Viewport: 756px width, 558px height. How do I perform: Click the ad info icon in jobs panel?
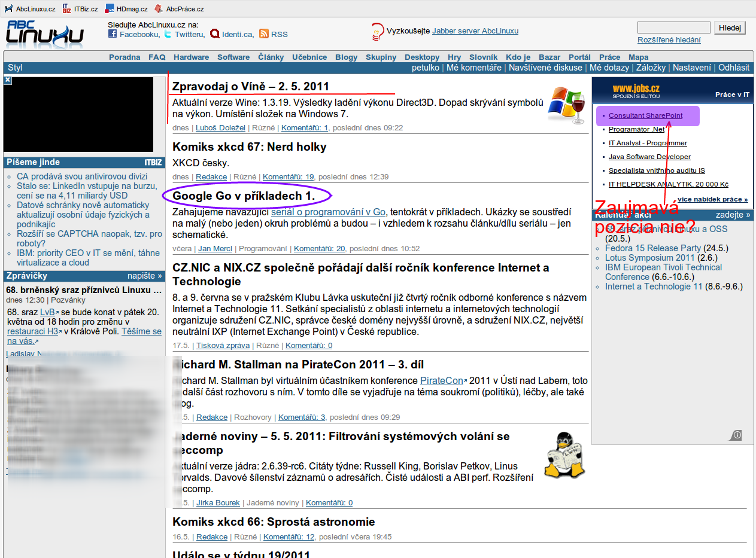coord(737,435)
